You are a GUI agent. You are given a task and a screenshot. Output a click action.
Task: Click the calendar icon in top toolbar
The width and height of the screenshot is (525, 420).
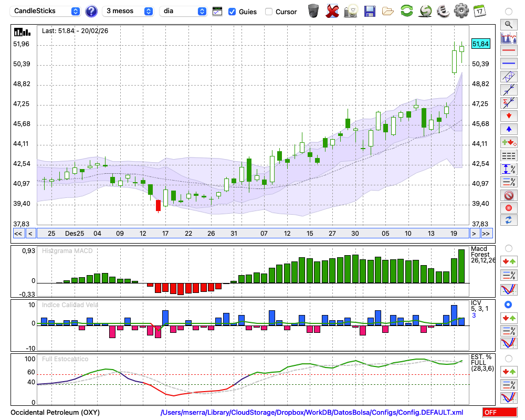479,10
